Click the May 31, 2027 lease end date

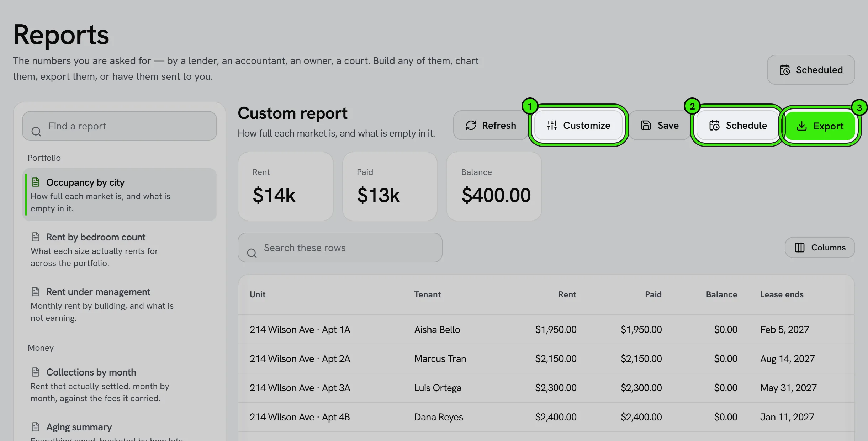pos(788,388)
